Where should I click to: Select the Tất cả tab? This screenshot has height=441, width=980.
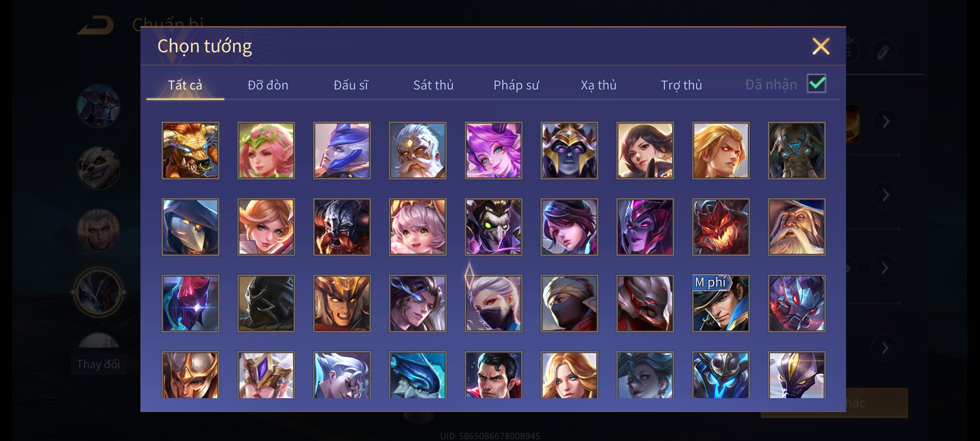tap(185, 85)
